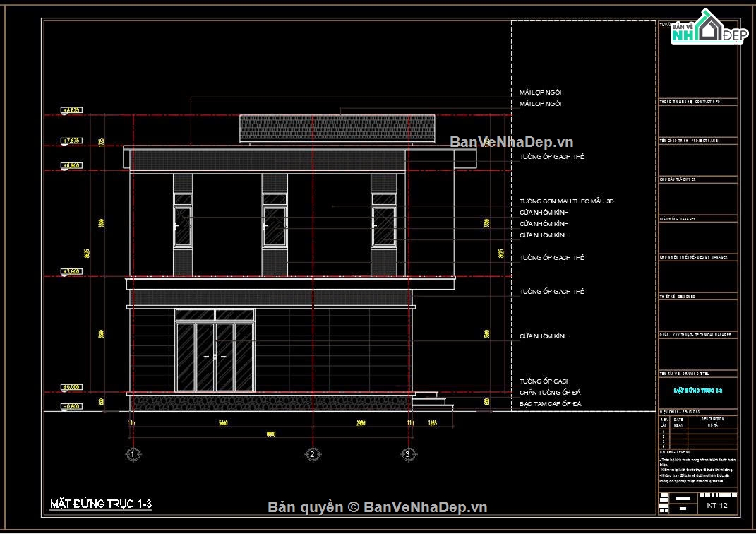The height and width of the screenshot is (534, 756).
Task: Select the ground floor glass entrance door
Action: [x=215, y=357]
